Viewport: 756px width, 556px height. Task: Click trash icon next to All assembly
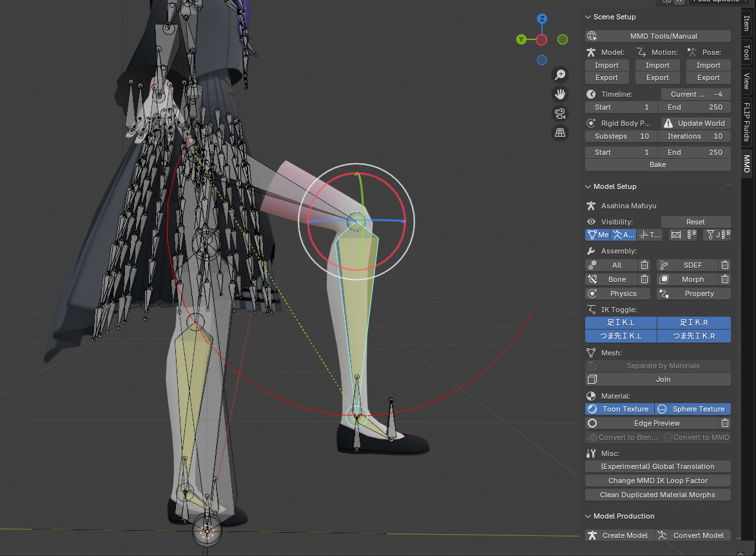(x=645, y=265)
